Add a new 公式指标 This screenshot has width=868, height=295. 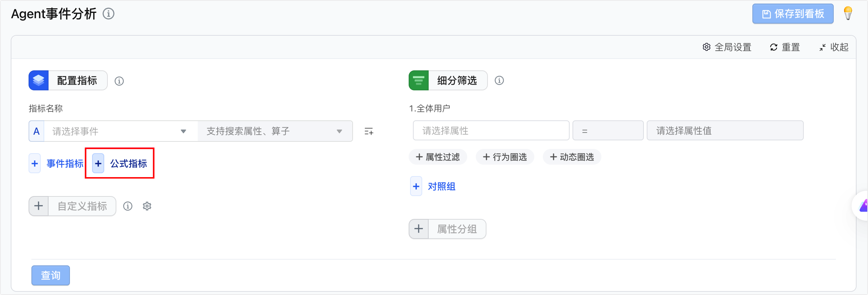click(x=120, y=164)
